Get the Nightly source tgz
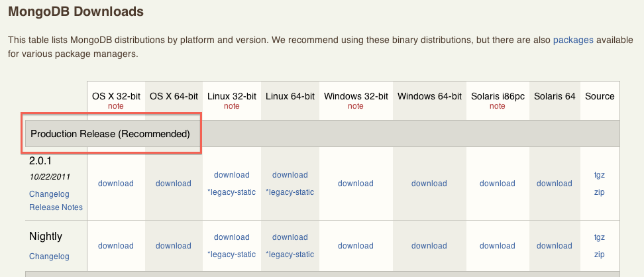The height and width of the screenshot is (277, 644). 600,237
